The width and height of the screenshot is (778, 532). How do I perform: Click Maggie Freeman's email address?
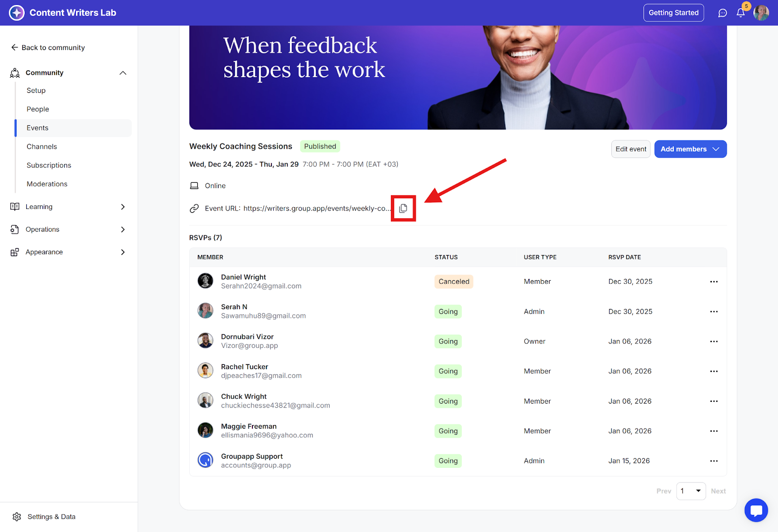[267, 435]
